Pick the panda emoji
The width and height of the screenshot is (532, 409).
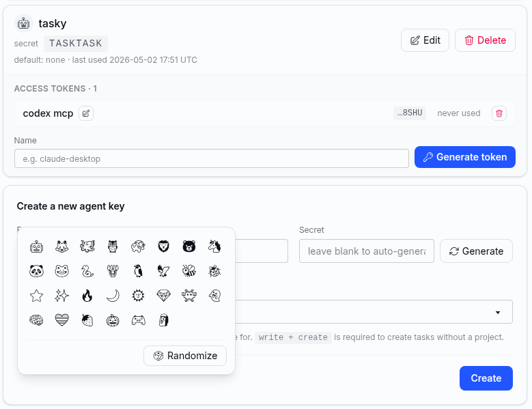click(x=36, y=271)
